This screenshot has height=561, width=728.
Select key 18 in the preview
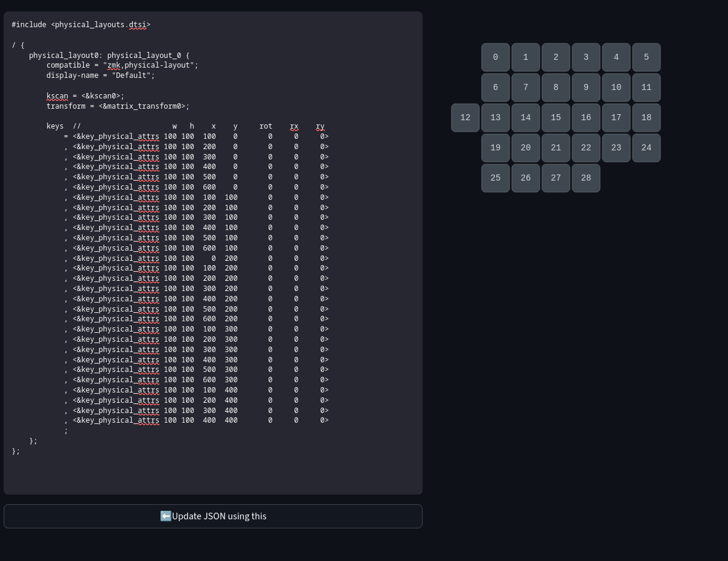point(647,118)
